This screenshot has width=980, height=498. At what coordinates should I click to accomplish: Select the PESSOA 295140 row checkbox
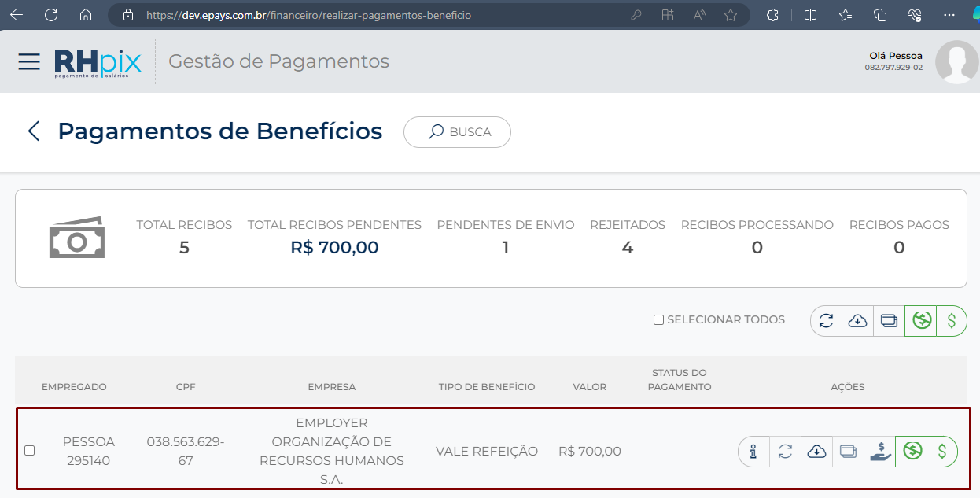click(30, 451)
